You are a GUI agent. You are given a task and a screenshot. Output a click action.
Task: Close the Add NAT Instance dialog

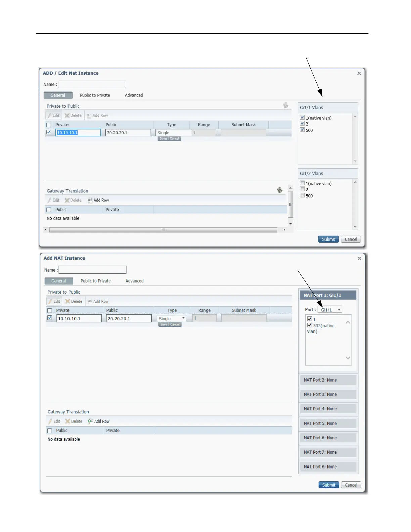pos(360,258)
